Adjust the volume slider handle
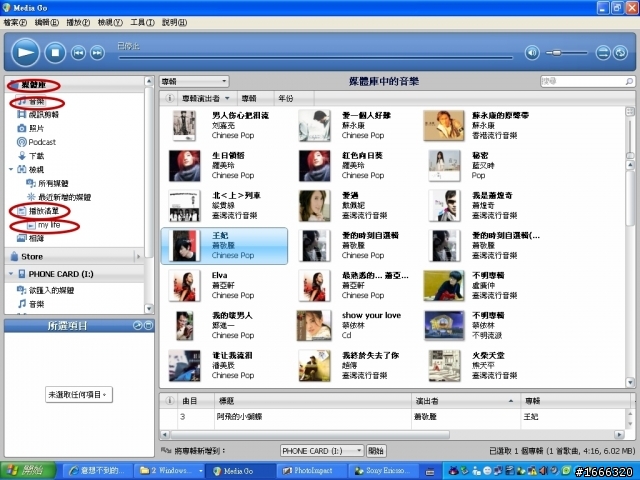 [x=556, y=53]
